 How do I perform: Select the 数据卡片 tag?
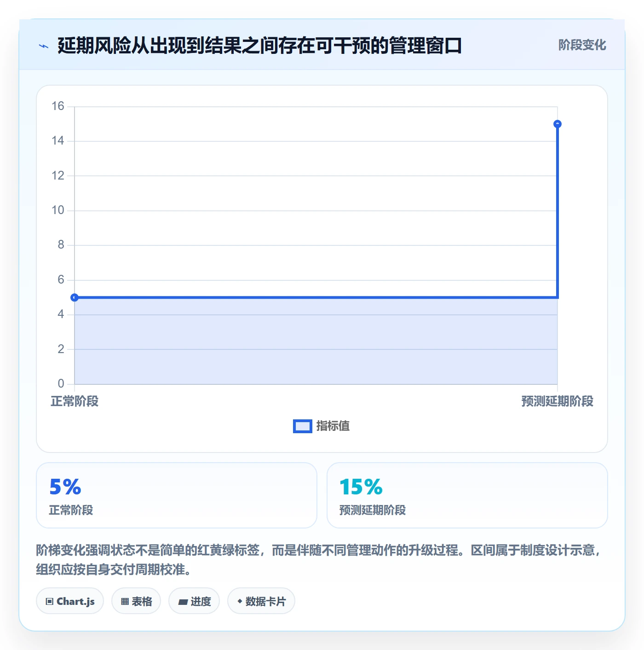[x=261, y=601]
